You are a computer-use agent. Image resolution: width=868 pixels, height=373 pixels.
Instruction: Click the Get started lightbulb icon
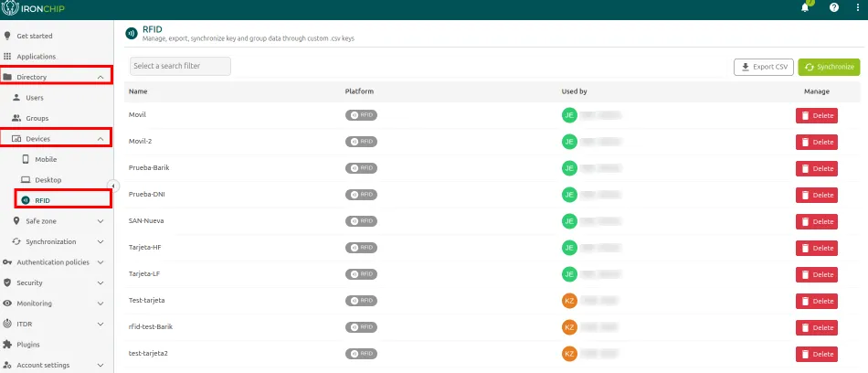(x=7, y=36)
